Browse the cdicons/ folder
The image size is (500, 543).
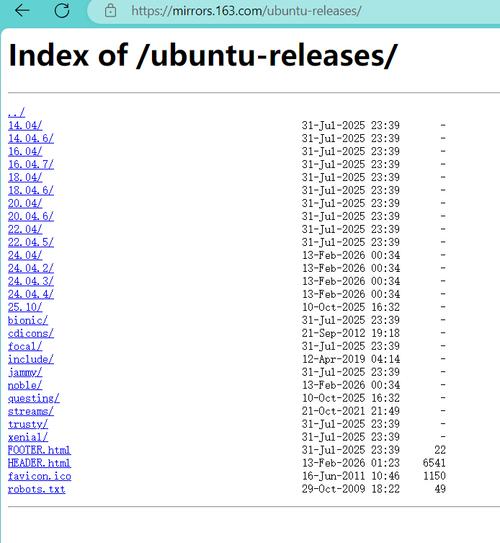point(31,333)
